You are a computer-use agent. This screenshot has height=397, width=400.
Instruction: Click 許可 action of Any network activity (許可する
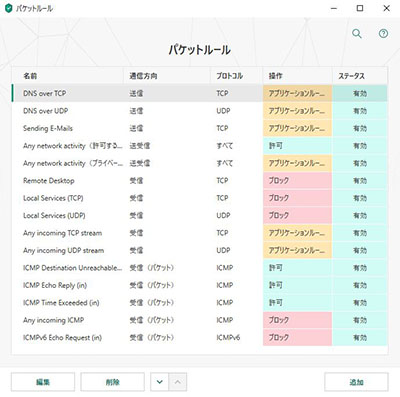(x=298, y=146)
